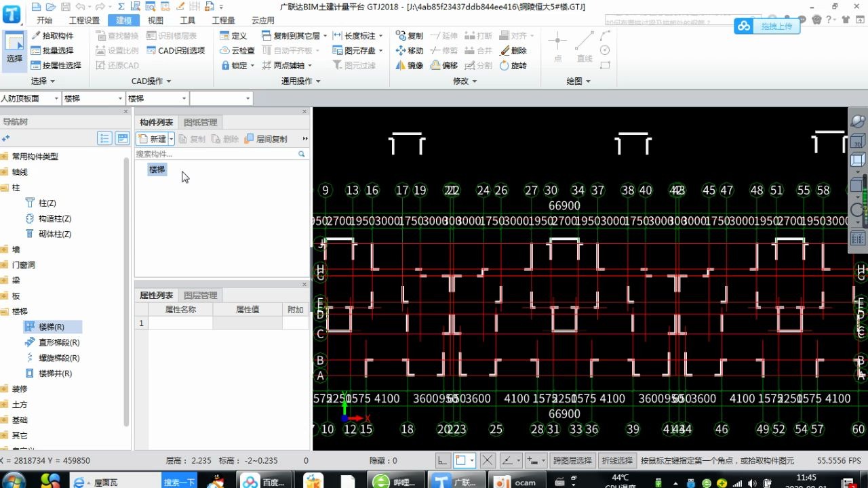Click 层间复制 in component list
The image size is (868, 488).
[x=266, y=139]
